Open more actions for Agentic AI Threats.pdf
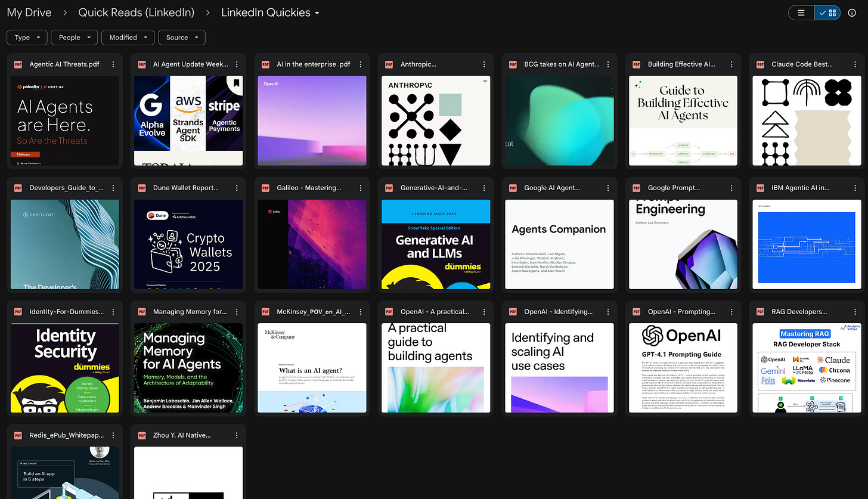Screen dimensions: 868x499 pyautogui.click(x=113, y=64)
